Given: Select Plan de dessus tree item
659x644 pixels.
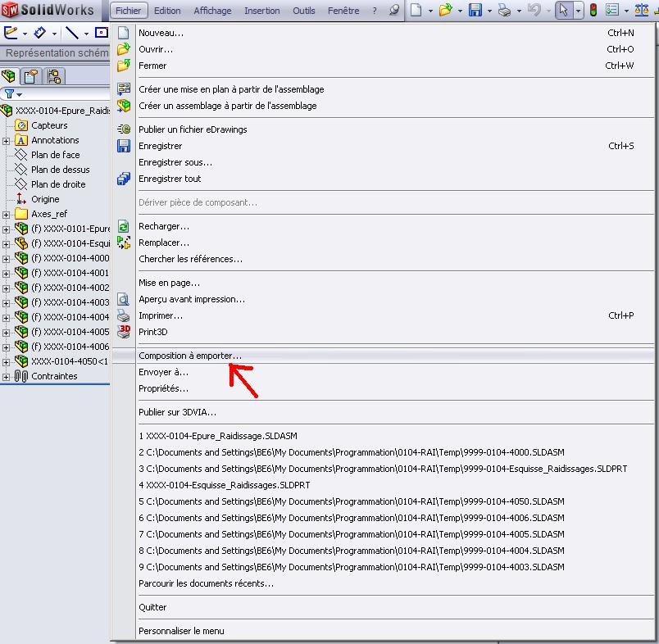Looking at the screenshot, I should 60,170.
